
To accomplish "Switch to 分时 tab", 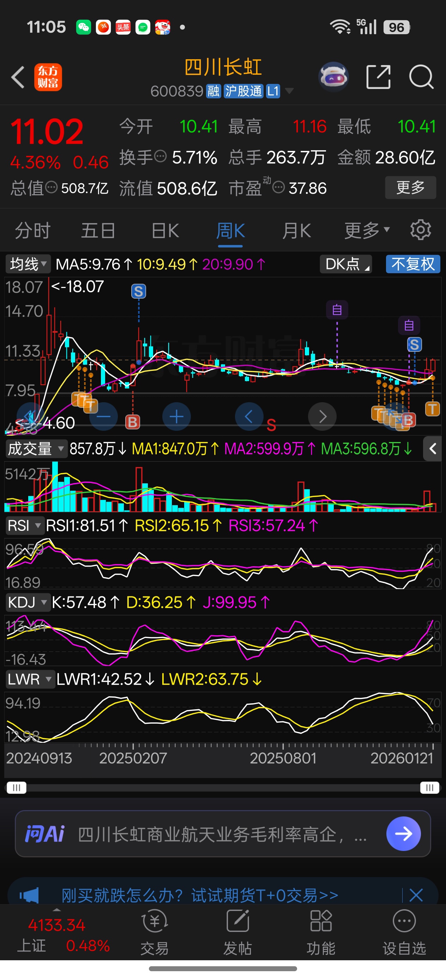I will (33, 230).
